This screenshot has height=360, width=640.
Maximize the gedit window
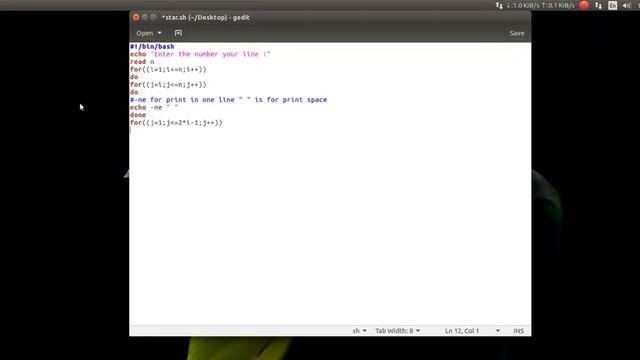pyautogui.click(x=153, y=17)
